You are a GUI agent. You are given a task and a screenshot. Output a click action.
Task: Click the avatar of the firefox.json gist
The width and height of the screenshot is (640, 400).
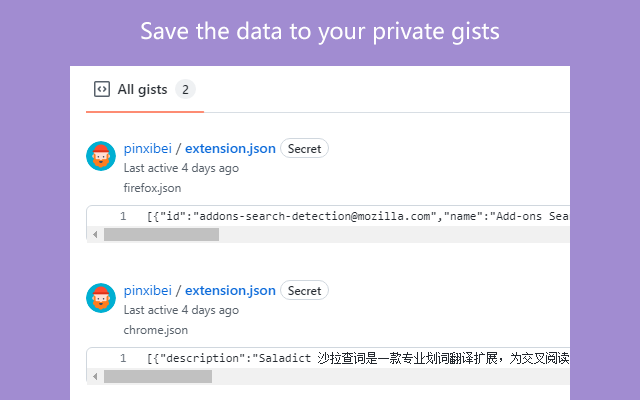click(101, 156)
